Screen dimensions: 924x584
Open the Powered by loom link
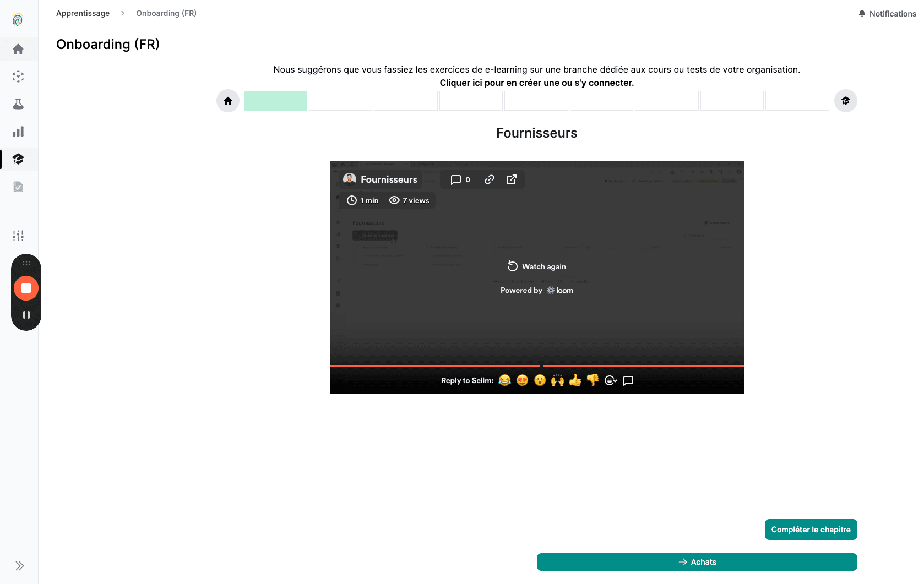(537, 290)
